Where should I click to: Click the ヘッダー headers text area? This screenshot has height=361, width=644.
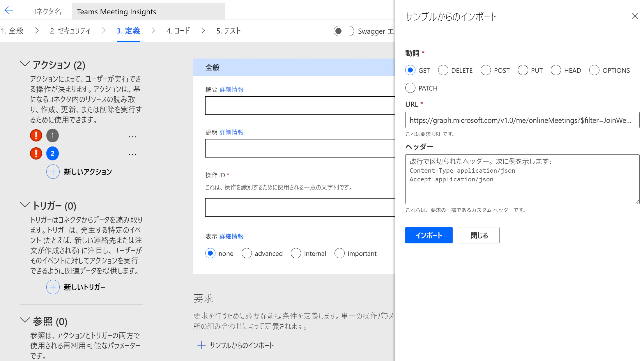[522, 179]
